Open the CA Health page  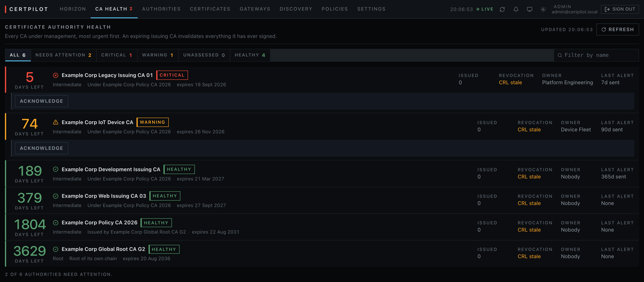point(114,9)
